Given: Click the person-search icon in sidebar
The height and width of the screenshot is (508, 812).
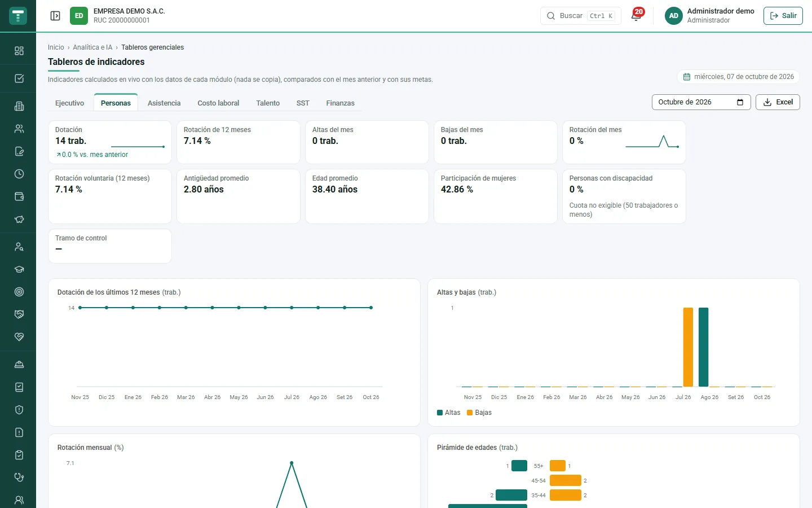Looking at the screenshot, I should click(x=19, y=247).
